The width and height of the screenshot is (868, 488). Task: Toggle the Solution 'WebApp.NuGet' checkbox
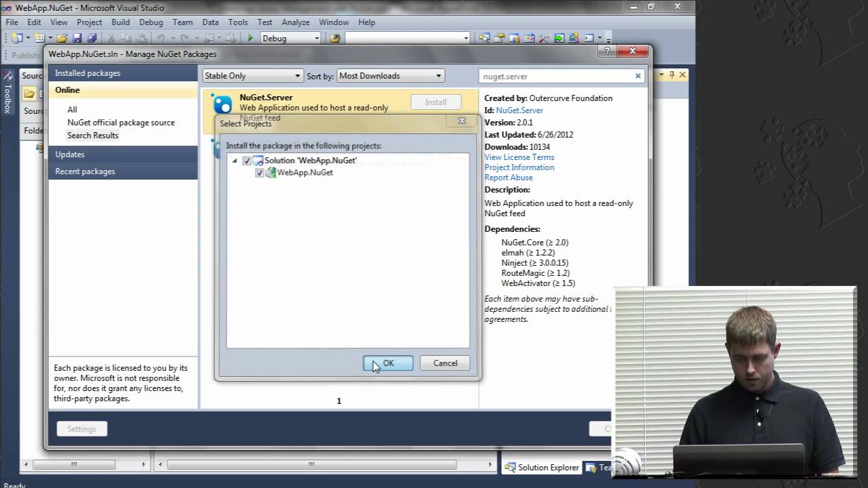pyautogui.click(x=247, y=161)
